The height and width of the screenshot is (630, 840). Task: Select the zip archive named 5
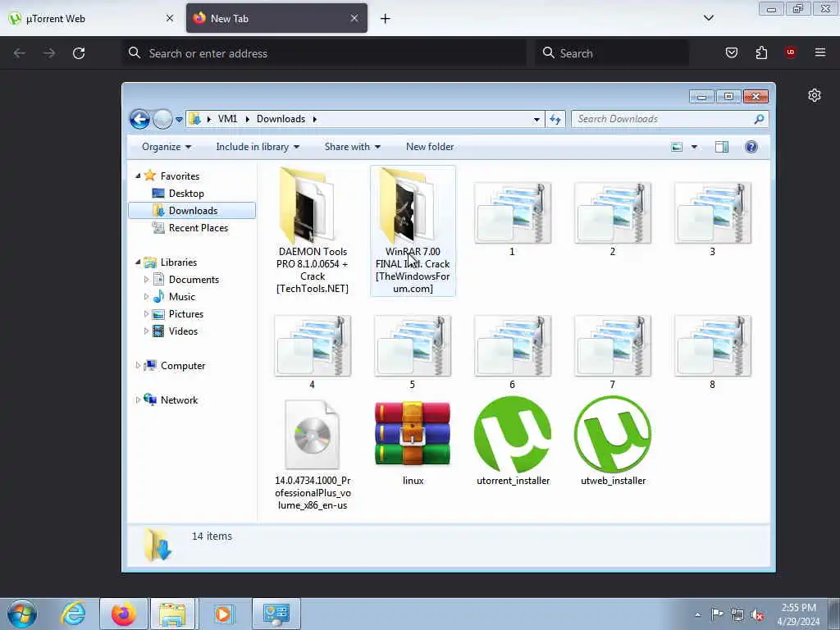pyautogui.click(x=413, y=353)
